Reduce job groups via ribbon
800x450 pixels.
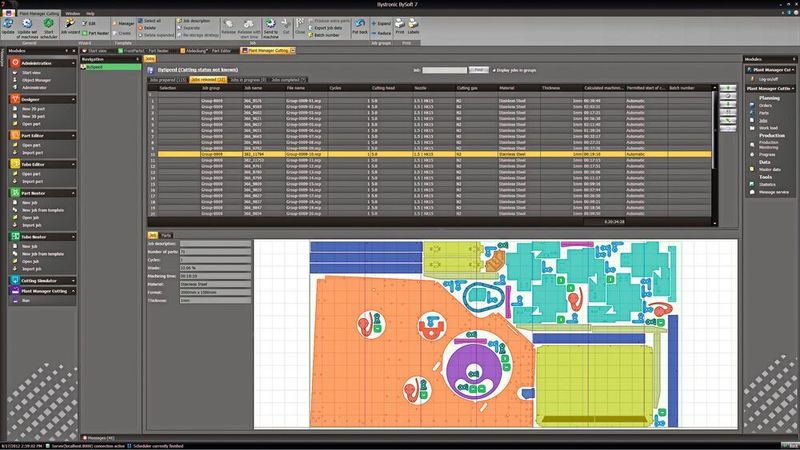click(x=381, y=33)
